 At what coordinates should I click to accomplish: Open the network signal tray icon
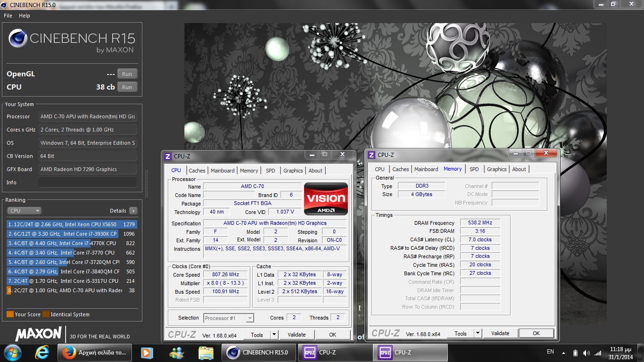pyautogui.click(x=598, y=353)
